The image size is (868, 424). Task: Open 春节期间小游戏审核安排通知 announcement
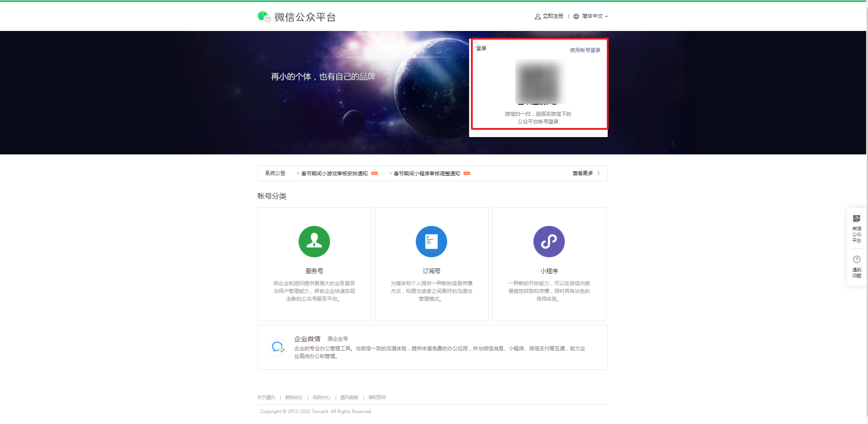point(334,174)
